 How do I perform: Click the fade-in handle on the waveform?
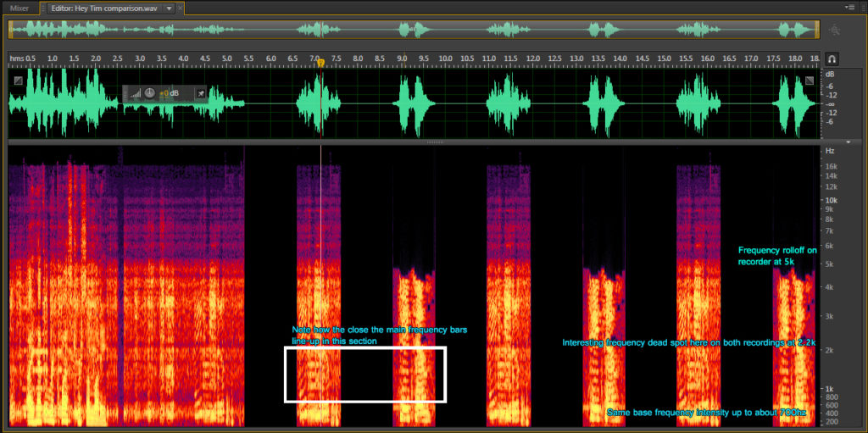pyautogui.click(x=19, y=80)
